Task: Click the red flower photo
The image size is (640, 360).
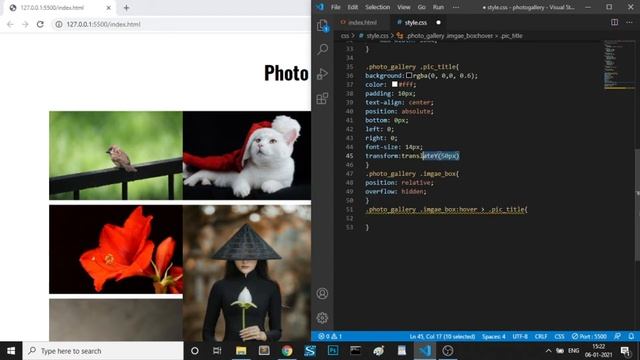Action: (116, 249)
